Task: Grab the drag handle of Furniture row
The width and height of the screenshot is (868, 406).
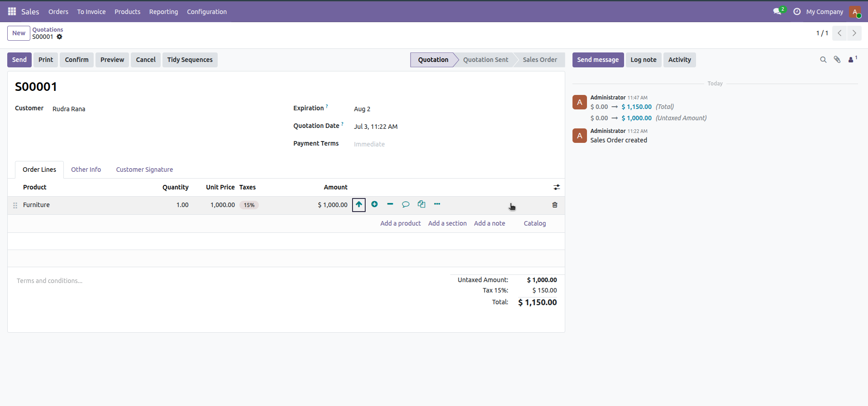Action: [x=15, y=205]
